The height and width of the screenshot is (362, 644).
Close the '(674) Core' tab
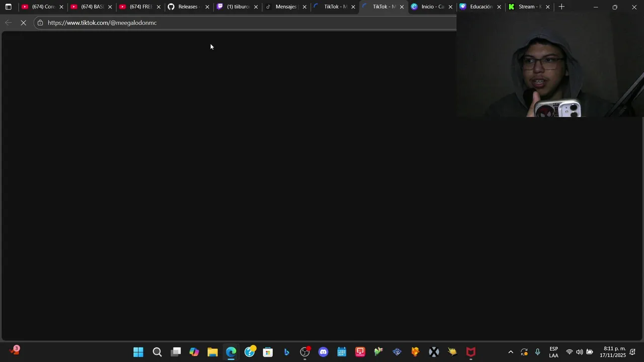(61, 7)
